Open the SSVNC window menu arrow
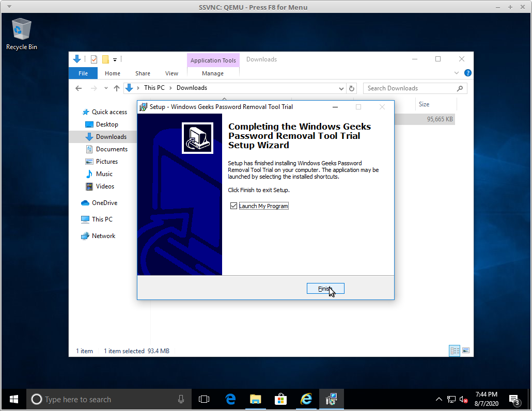This screenshot has width=532, height=411. point(9,7)
